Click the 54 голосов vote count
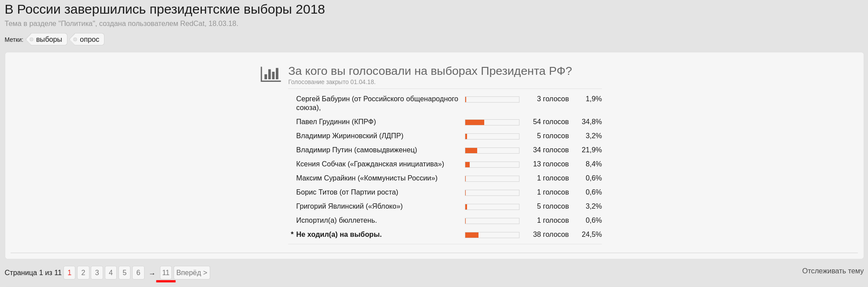Viewport: 868px width, 287px height. point(551,122)
